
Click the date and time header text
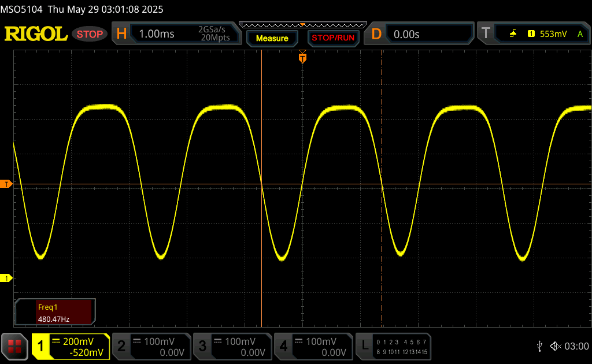105,9
